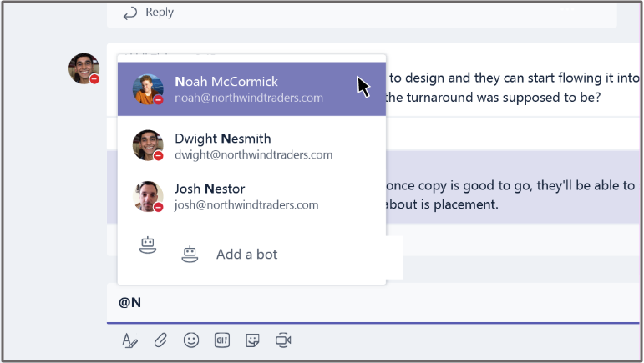The image size is (644, 363).
Task: Click the Add a bot option
Action: pos(246,254)
